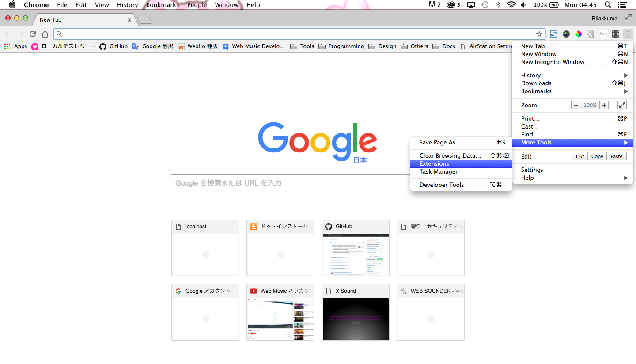
Task: Open the font extension icon
Action: point(603,34)
